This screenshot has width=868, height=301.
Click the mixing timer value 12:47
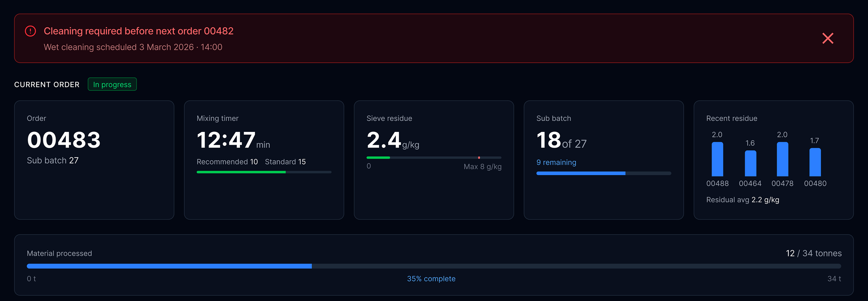226,140
